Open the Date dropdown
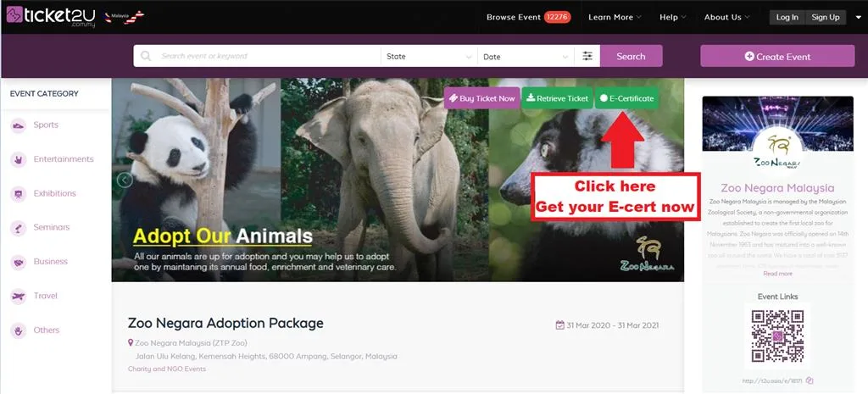Viewport: 868px width, 394px height. pos(524,57)
